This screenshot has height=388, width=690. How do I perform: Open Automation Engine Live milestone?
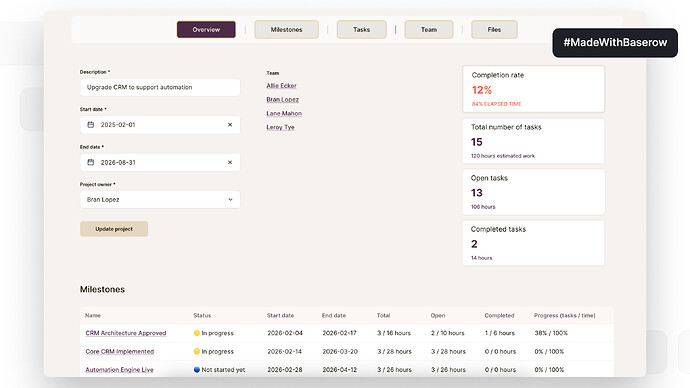pos(119,370)
